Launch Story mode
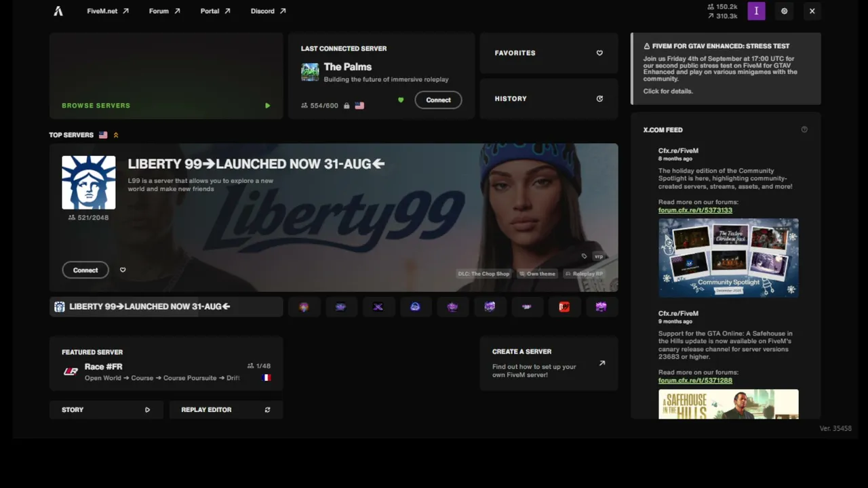This screenshot has height=488, width=868. pos(106,409)
